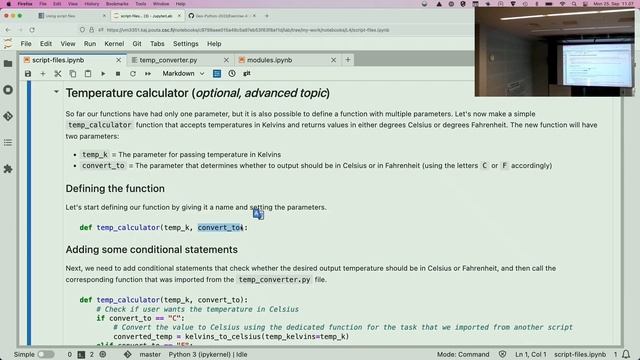Run the selected cell with the play icon
This screenshot has width=640, height=360.
(103, 74)
